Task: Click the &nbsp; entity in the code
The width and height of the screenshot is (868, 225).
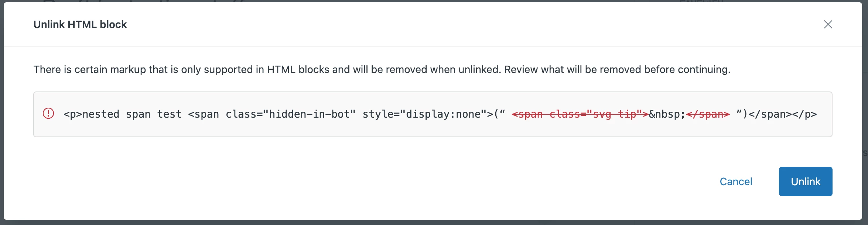Action: click(x=667, y=114)
